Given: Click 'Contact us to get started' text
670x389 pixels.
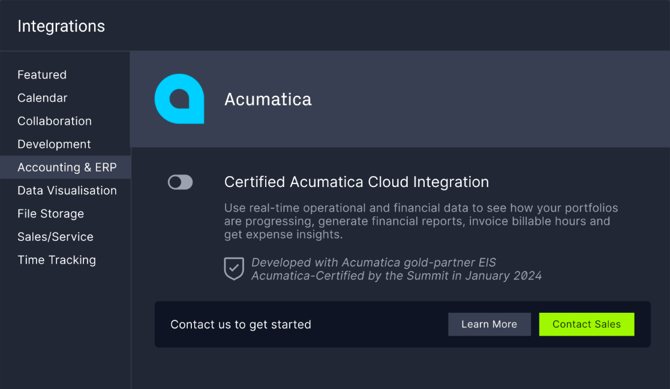Looking at the screenshot, I should 241,324.
